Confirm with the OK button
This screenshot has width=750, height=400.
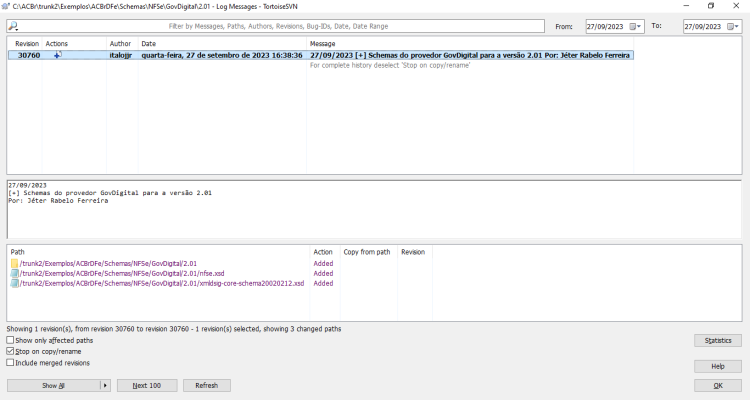pyautogui.click(x=717, y=386)
